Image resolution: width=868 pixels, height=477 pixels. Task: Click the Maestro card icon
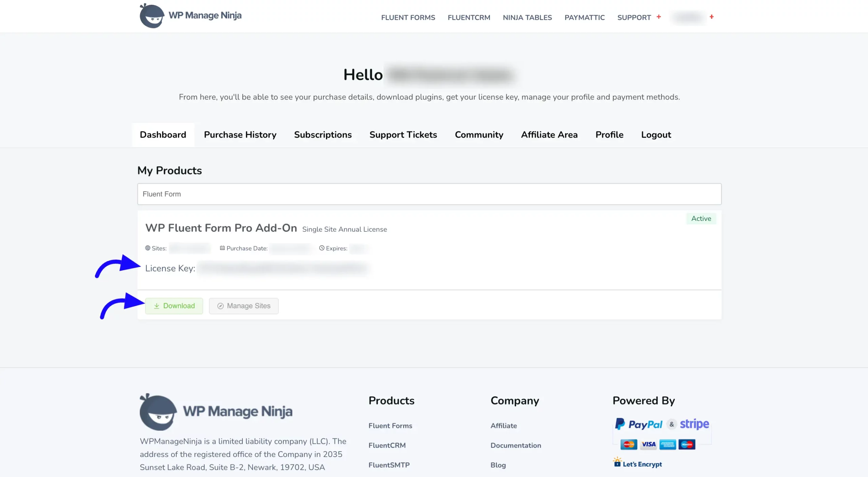[x=687, y=444]
